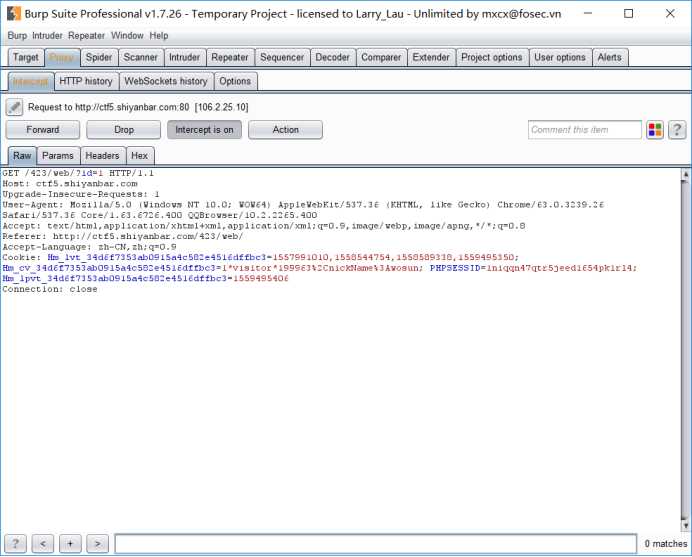692x557 pixels.
Task: Select the Proxy tab
Action: pos(62,57)
